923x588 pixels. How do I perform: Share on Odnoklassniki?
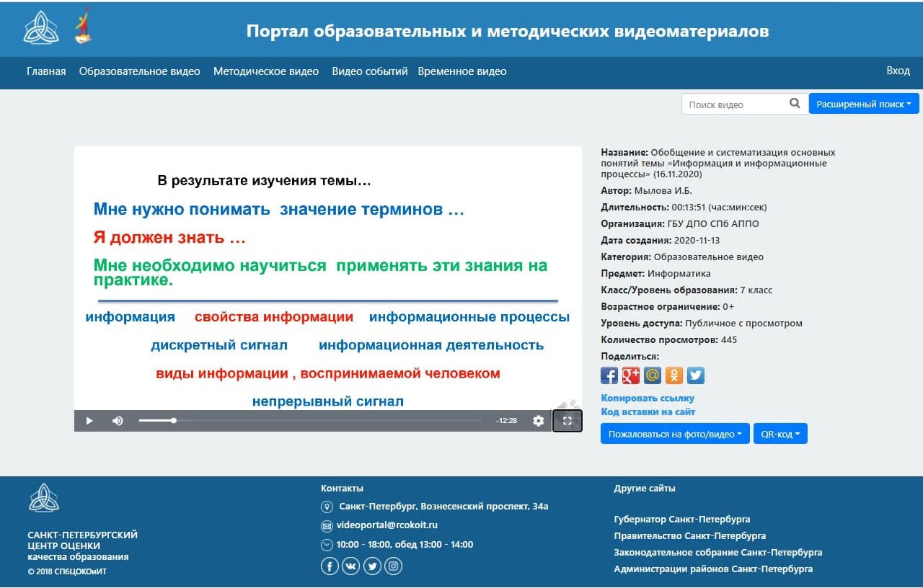(674, 375)
